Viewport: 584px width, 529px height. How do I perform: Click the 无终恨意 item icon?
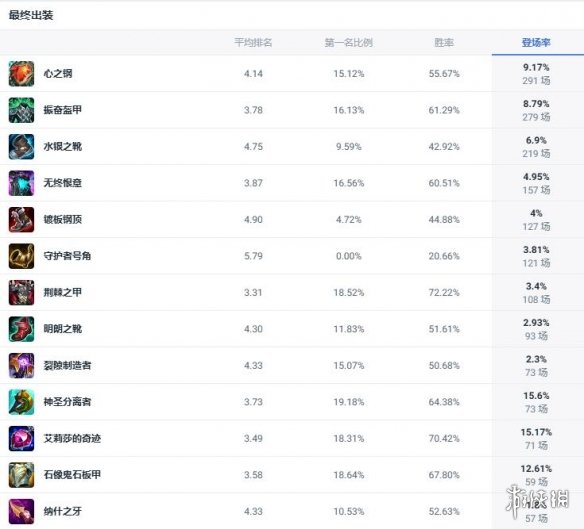[21, 183]
